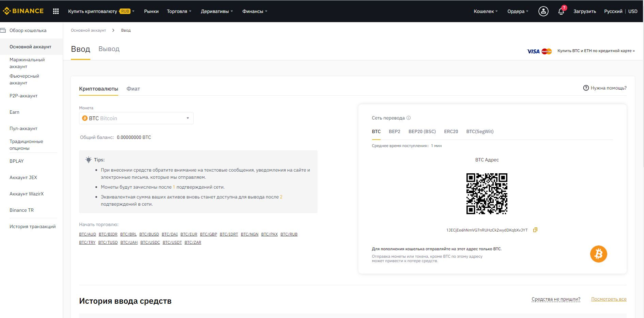Open Фьючерсный аккаунт in sidebar
The image size is (644, 318).
click(x=25, y=79)
